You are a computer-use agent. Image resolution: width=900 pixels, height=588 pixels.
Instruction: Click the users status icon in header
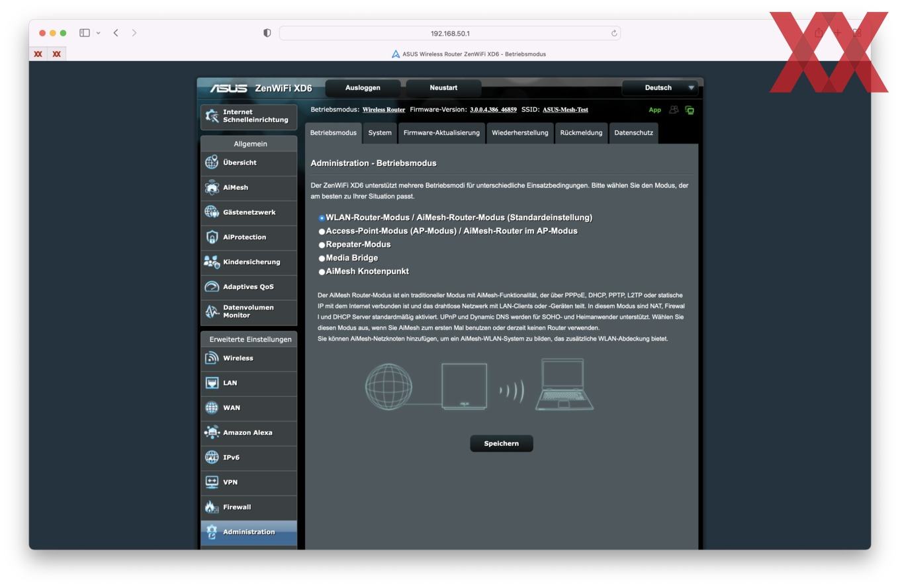pyautogui.click(x=674, y=110)
